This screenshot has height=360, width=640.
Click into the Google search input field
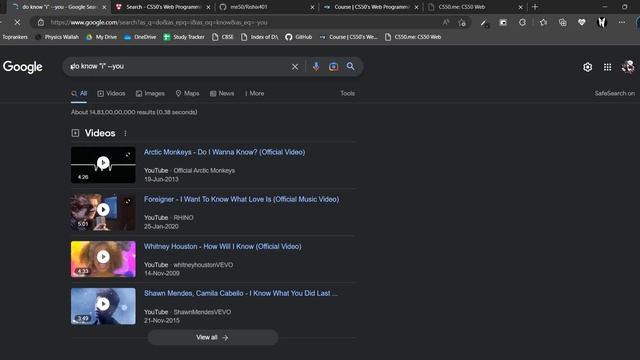click(178, 67)
